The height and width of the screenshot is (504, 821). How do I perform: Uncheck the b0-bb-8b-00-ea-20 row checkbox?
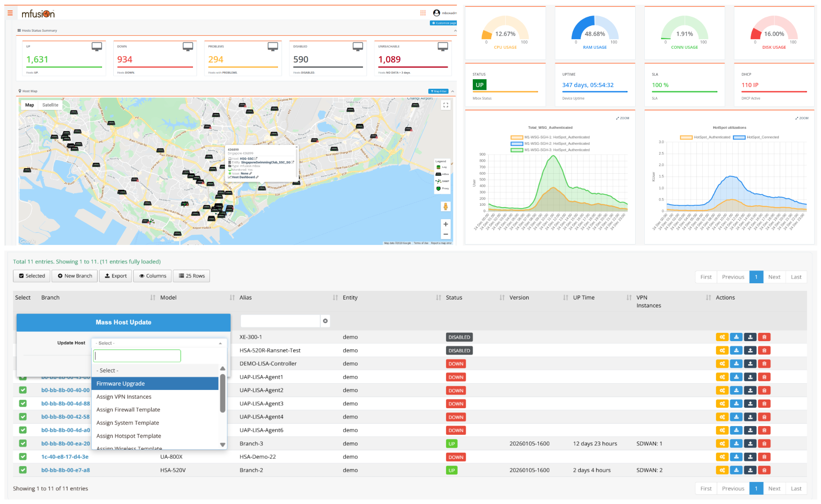(23, 444)
